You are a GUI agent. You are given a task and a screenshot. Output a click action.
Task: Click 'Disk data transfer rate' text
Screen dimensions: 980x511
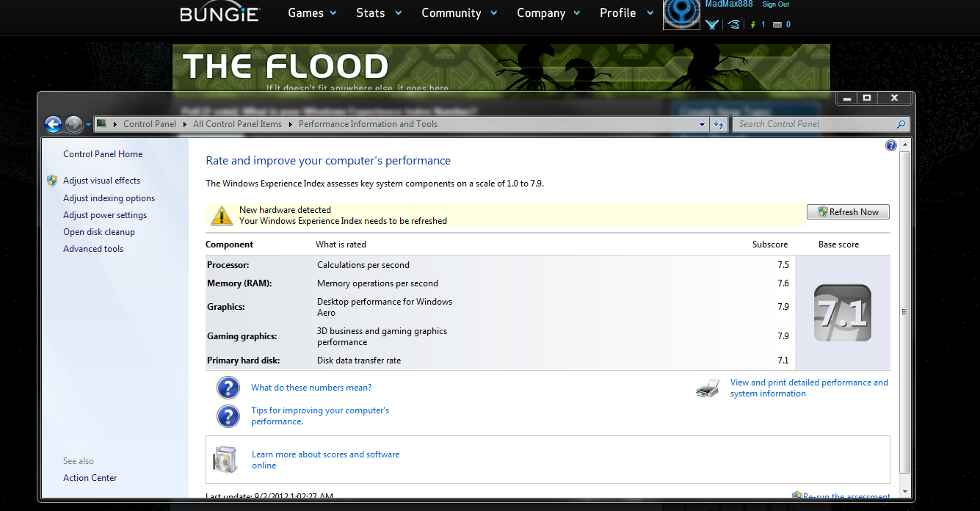coord(359,360)
